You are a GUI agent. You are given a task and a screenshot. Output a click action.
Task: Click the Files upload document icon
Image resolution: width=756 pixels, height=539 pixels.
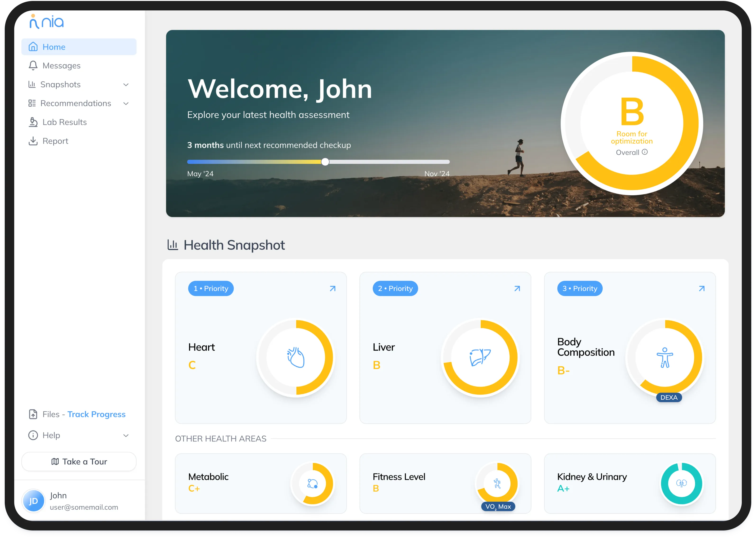33,414
